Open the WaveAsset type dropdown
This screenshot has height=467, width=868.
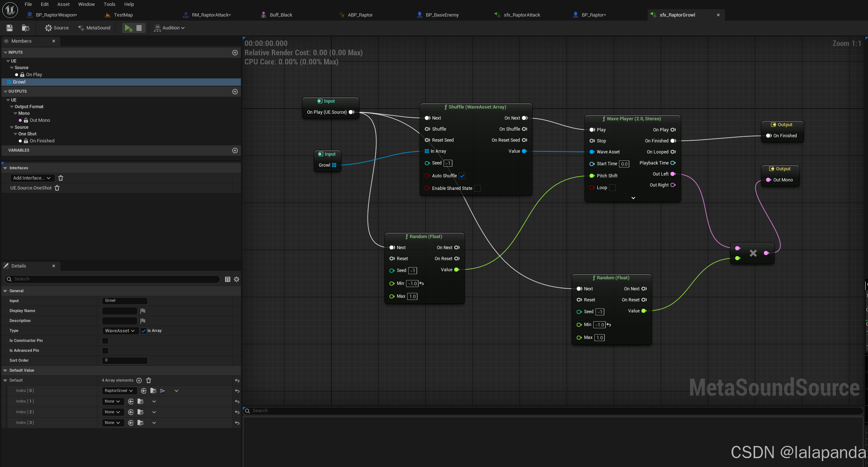pos(120,331)
